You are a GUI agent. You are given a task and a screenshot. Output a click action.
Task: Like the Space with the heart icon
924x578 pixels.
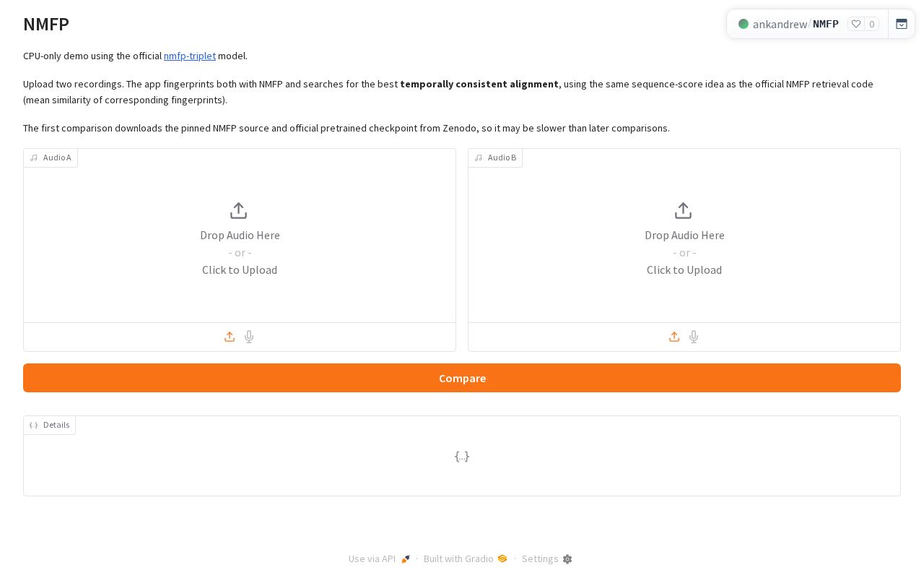click(x=856, y=24)
